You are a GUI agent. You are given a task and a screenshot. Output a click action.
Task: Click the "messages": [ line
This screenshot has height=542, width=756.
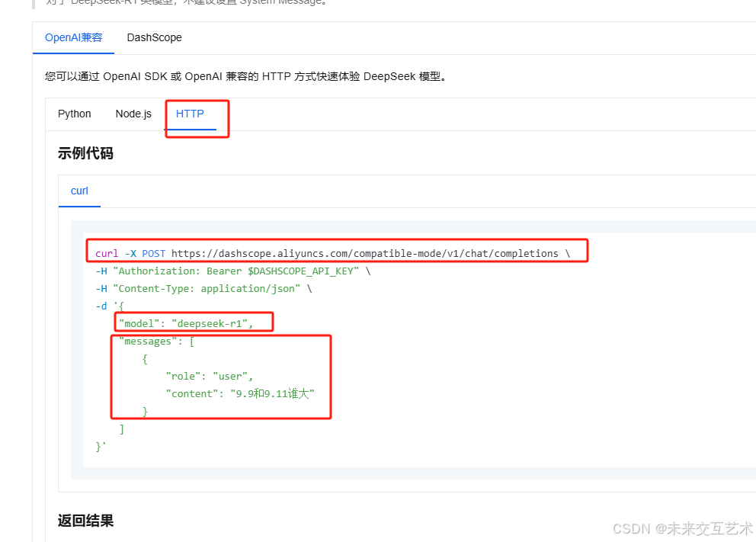pos(157,342)
